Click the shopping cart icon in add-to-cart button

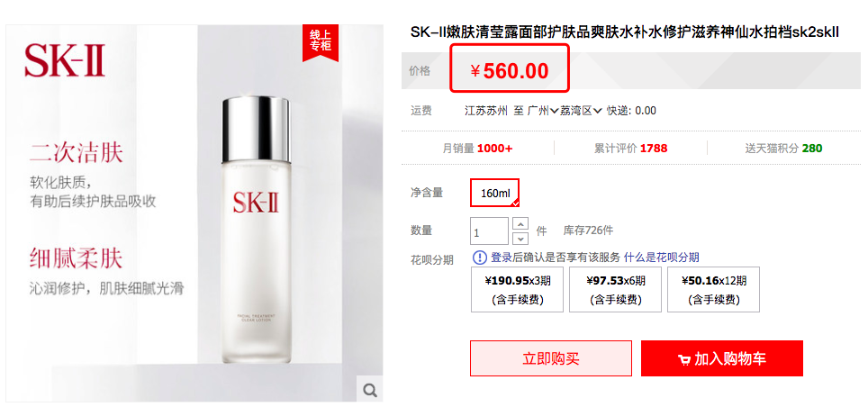tap(684, 359)
